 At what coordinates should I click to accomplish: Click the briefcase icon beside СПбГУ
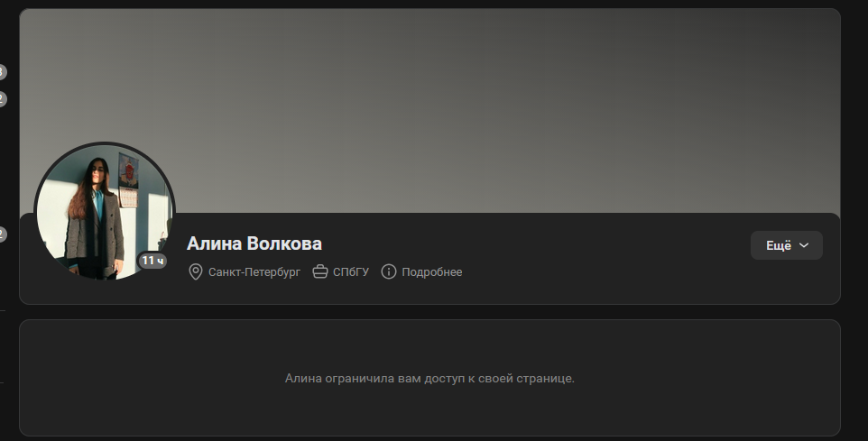click(x=319, y=271)
